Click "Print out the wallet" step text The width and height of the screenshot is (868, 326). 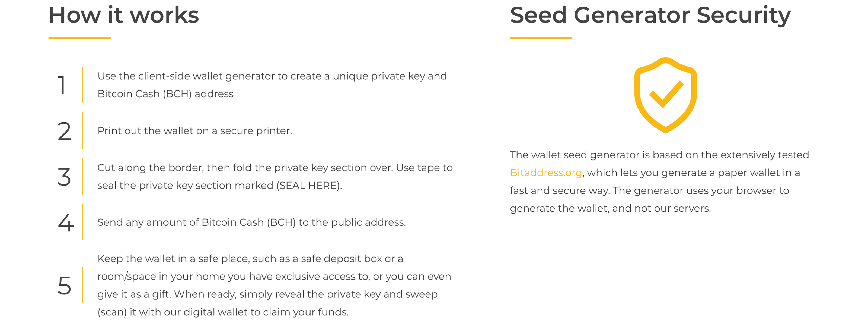[194, 131]
